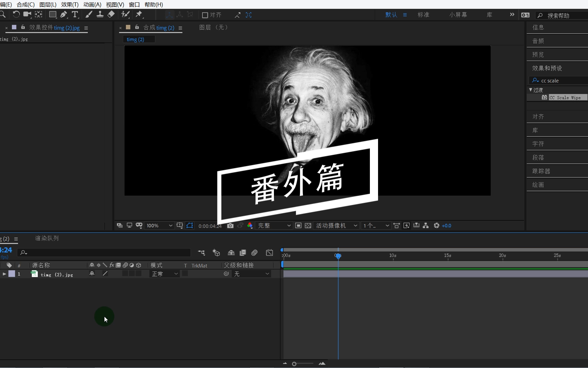588x368 pixels.
Task: Select the Pan Behind anchor point tool
Action: tap(39, 14)
